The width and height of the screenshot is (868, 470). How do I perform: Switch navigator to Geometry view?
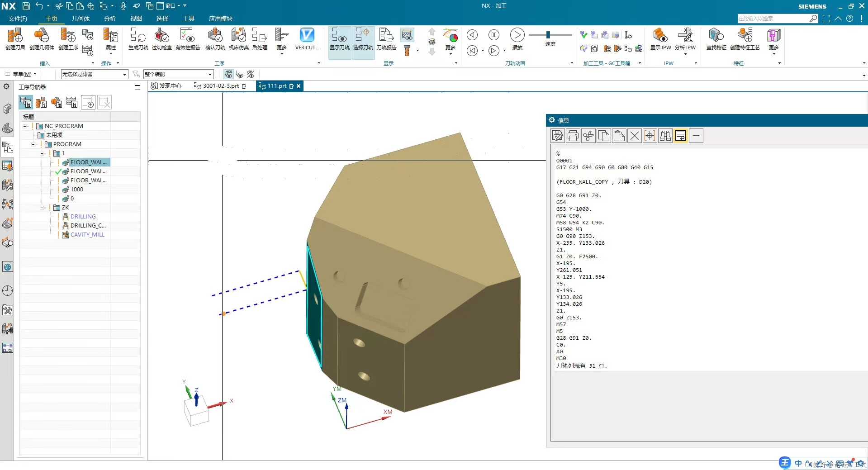coord(57,103)
